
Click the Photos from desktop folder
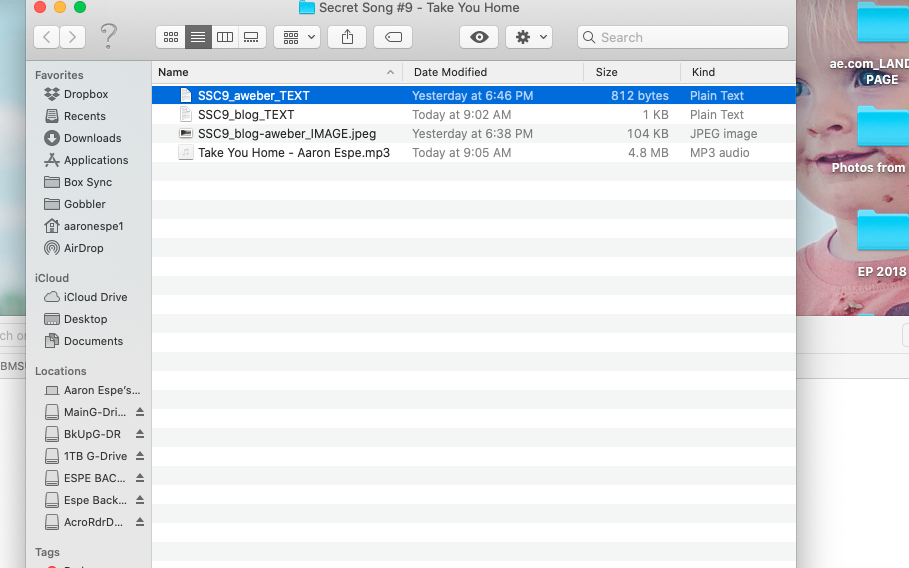coord(882,129)
